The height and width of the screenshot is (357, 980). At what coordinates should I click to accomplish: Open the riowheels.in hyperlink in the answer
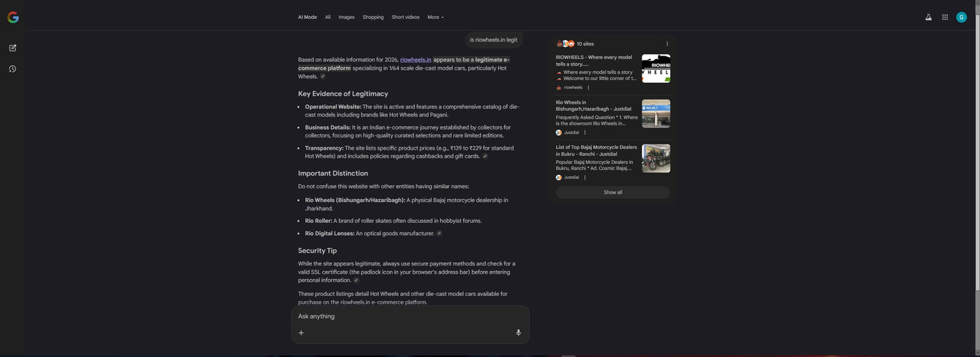(416, 60)
